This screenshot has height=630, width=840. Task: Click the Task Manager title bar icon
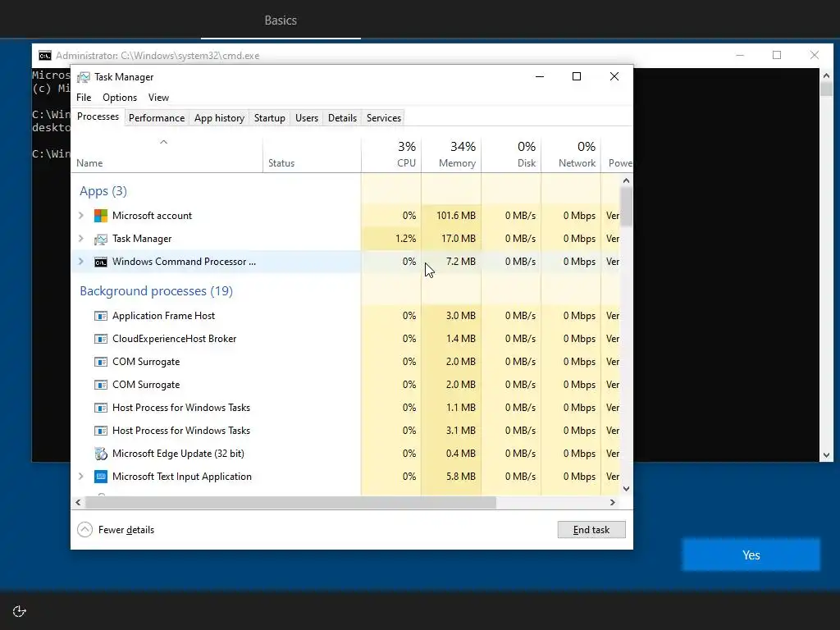[x=84, y=77]
